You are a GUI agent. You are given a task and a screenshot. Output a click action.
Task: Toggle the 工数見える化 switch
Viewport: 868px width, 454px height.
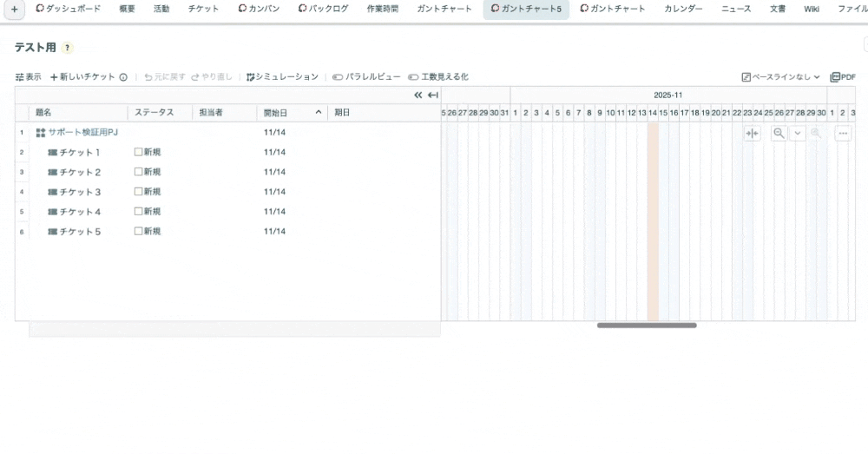click(x=413, y=77)
